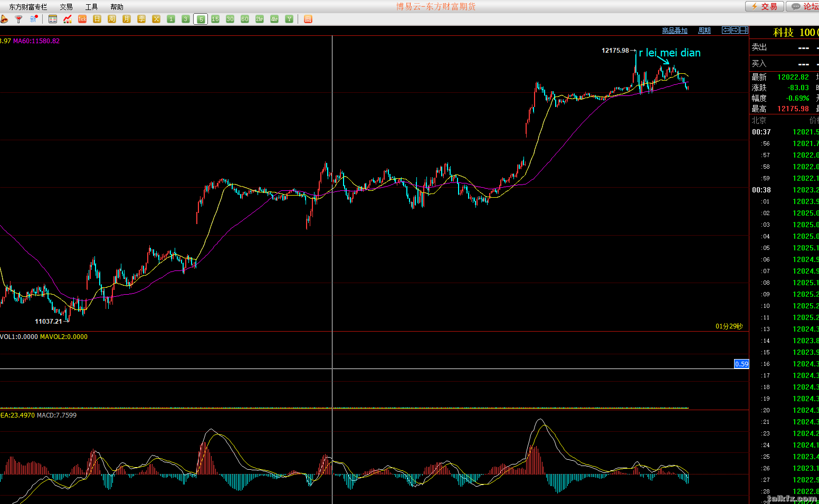Screen dimensions: 819x504
Task: Click the blue 0.59 axis value tag
Action: pos(741,364)
